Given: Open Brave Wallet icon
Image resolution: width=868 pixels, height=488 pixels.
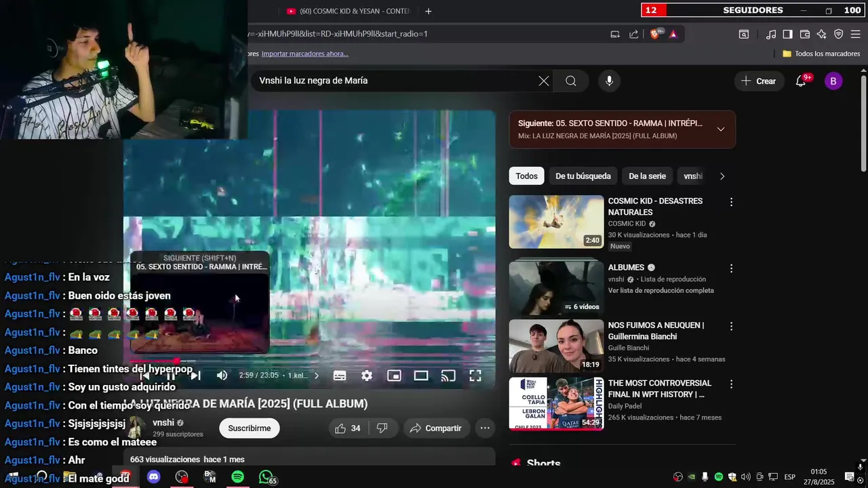Looking at the screenshot, I should pos(805,34).
